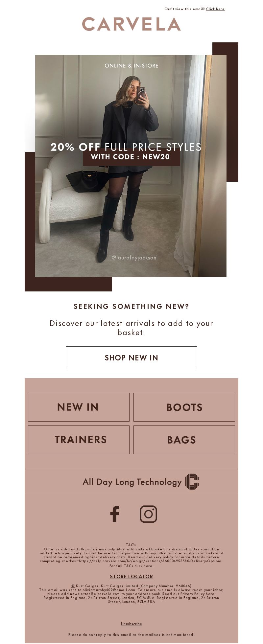Open the BOOTS category

click(x=184, y=407)
